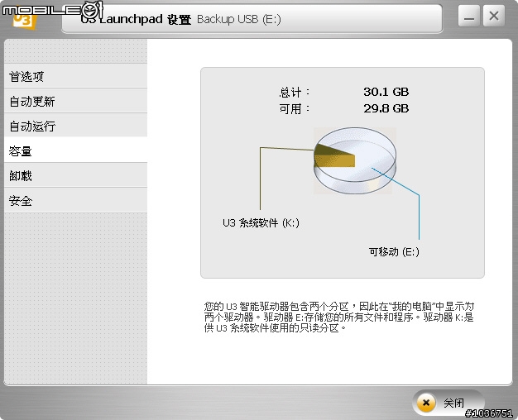Click the 30.1 GB total value
This screenshot has height=420, width=518.
(x=386, y=92)
